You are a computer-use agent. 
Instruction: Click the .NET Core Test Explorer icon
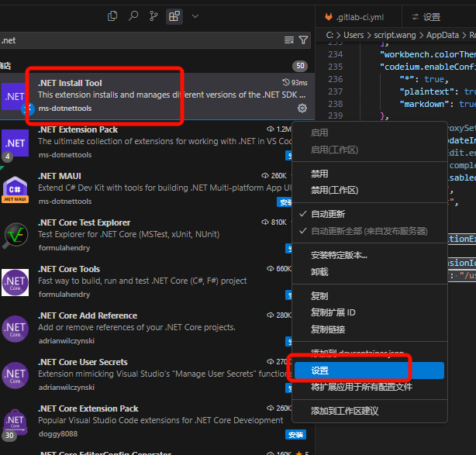tap(16, 236)
